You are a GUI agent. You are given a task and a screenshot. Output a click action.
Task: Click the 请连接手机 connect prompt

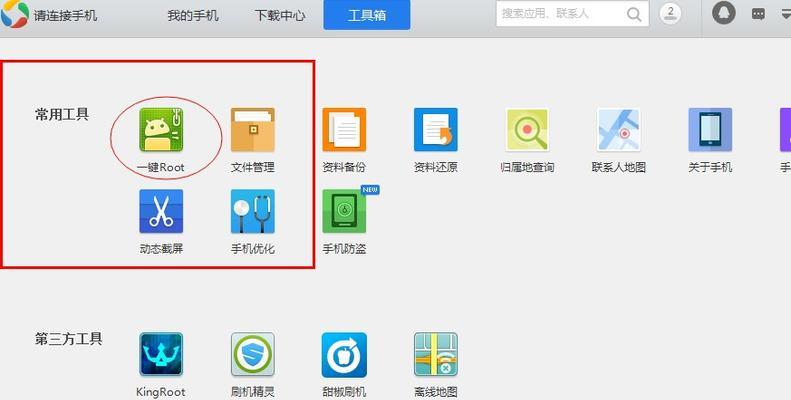(x=66, y=16)
